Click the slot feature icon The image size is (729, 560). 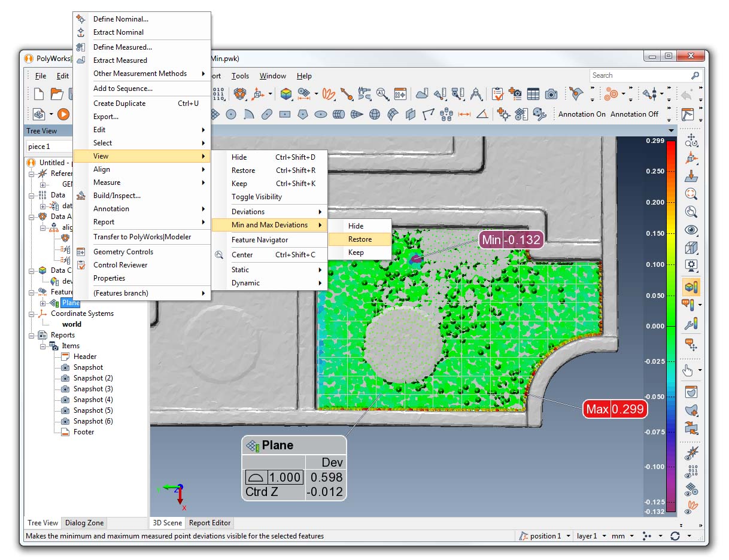point(268,114)
